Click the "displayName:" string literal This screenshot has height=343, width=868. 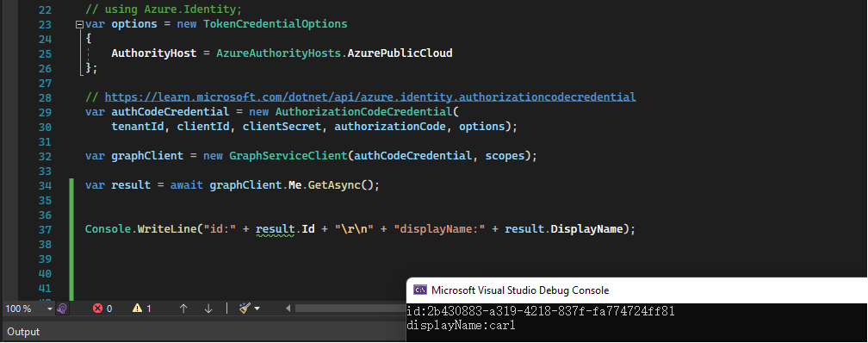coord(439,229)
